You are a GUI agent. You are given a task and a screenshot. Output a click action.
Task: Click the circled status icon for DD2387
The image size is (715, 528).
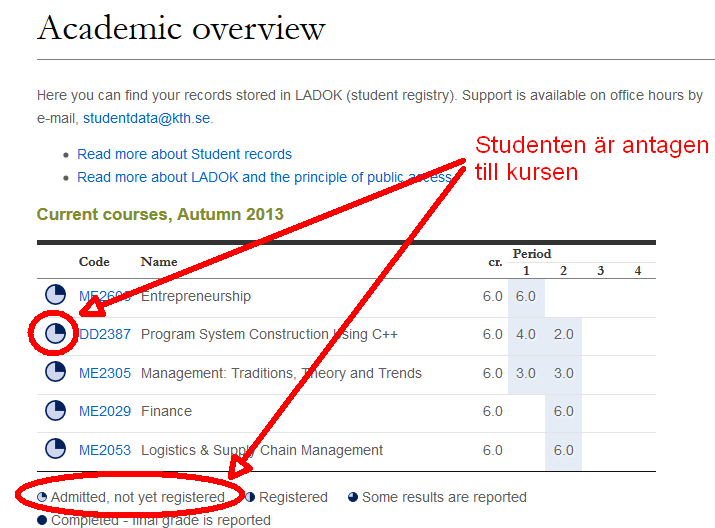(x=55, y=334)
